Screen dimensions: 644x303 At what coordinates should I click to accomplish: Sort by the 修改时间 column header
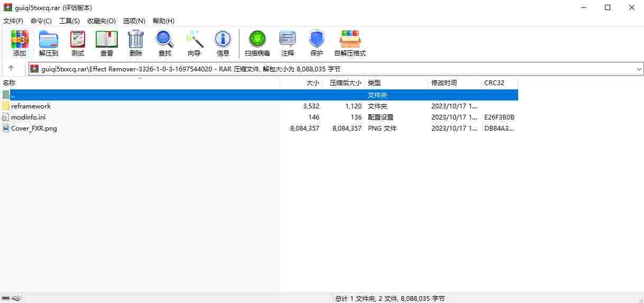coord(455,83)
